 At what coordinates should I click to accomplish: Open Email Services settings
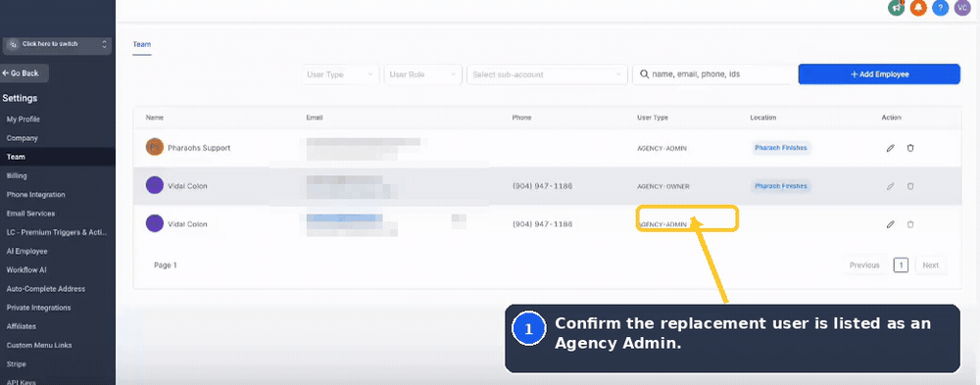(x=30, y=214)
